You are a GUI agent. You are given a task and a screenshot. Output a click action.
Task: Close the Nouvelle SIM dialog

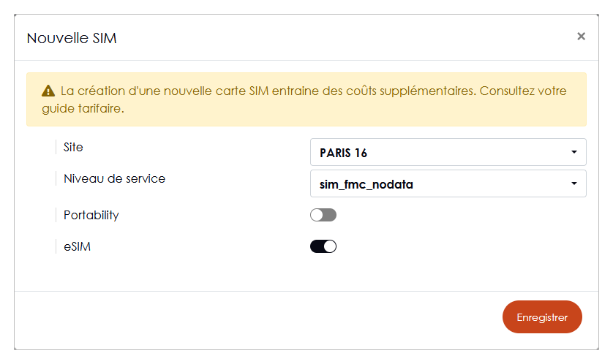pos(581,37)
